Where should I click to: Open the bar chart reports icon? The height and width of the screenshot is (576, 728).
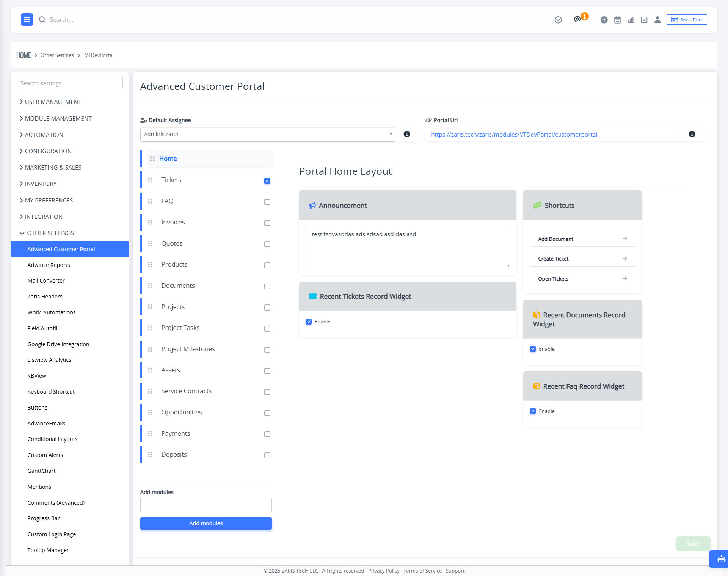(x=631, y=20)
